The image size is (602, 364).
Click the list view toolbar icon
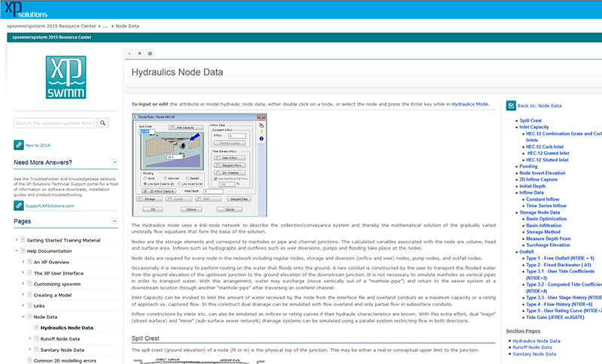[x=150, y=53]
